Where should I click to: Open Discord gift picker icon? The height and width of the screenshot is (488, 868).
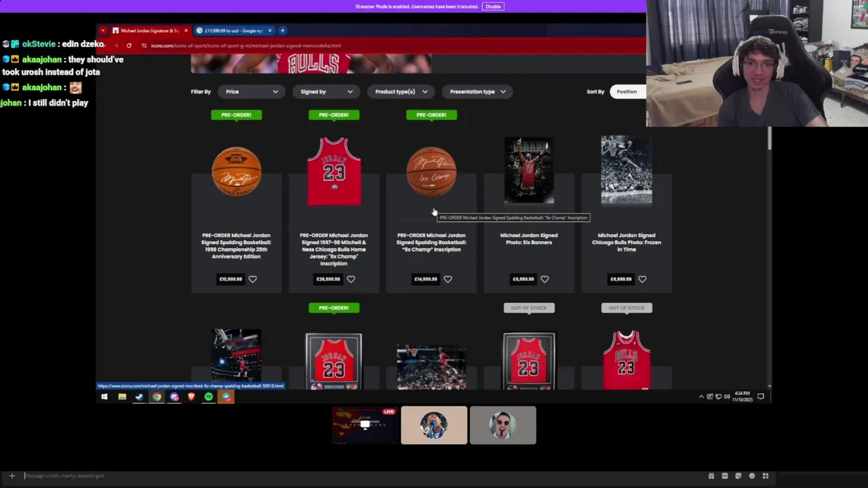pyautogui.click(x=711, y=476)
